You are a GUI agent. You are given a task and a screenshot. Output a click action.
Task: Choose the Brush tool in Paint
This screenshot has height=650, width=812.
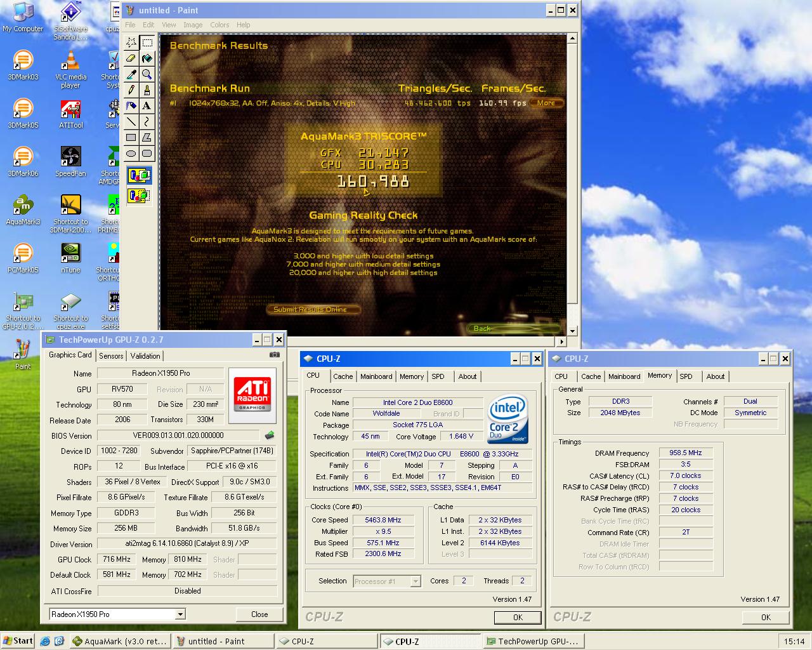147,90
